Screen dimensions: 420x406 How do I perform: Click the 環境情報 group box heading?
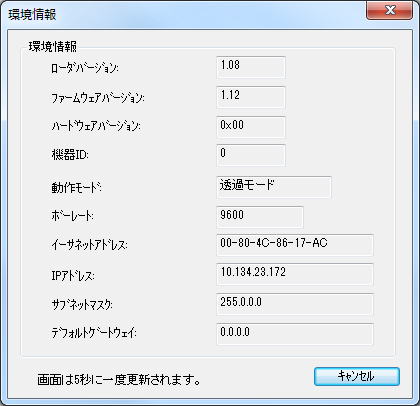pos(53,46)
